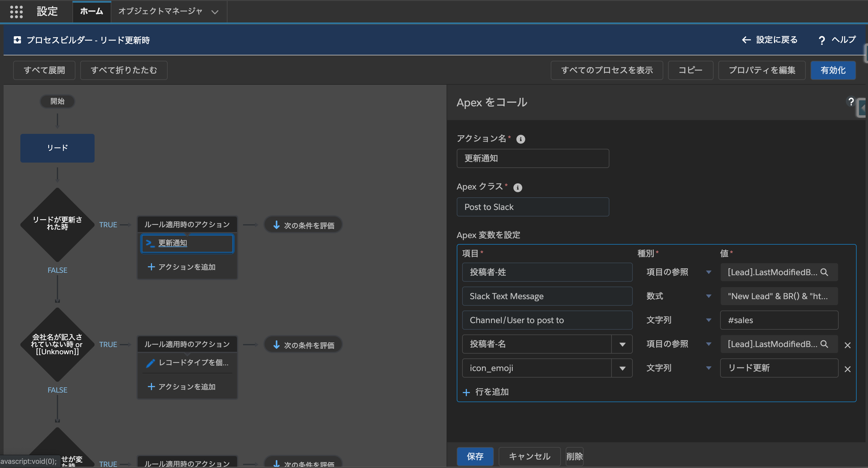Viewport: 868px width, 468px height.
Task: Expand オブジェクトマネージャ tab chevron
Action: pyautogui.click(x=215, y=12)
